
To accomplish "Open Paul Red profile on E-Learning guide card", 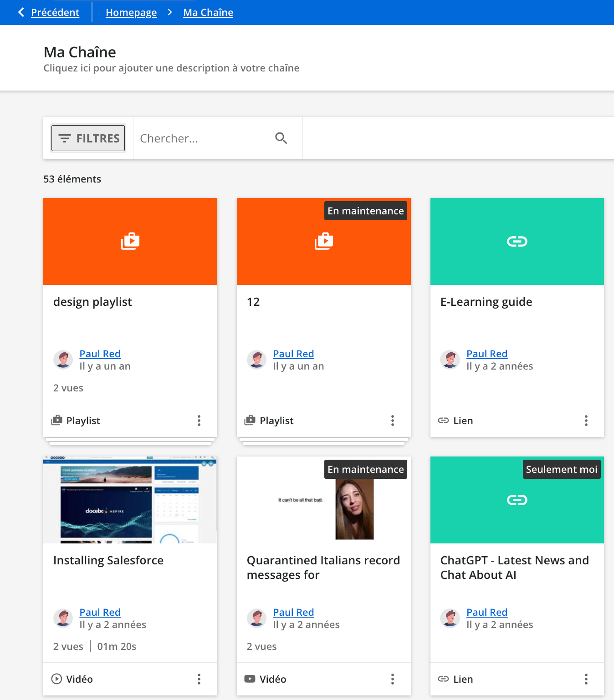I will coord(487,354).
